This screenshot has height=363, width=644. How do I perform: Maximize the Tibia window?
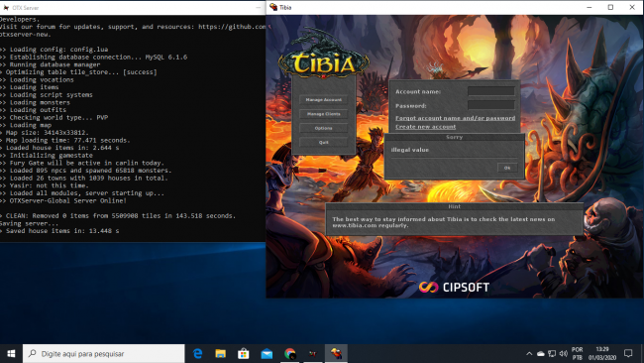(x=610, y=7)
